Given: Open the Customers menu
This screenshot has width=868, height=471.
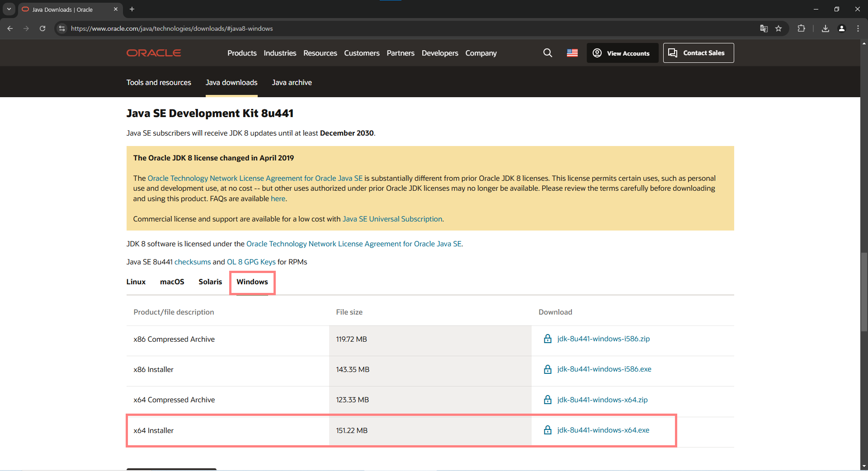Looking at the screenshot, I should coord(362,53).
